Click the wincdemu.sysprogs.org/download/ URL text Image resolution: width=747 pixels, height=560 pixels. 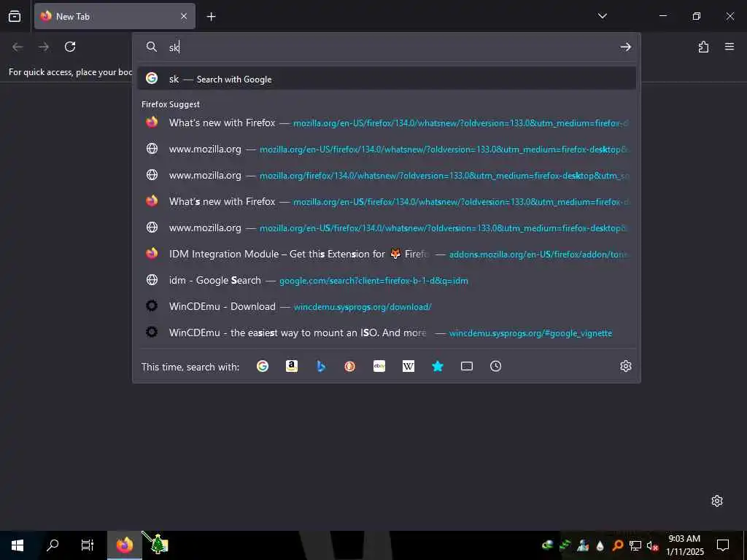click(363, 307)
